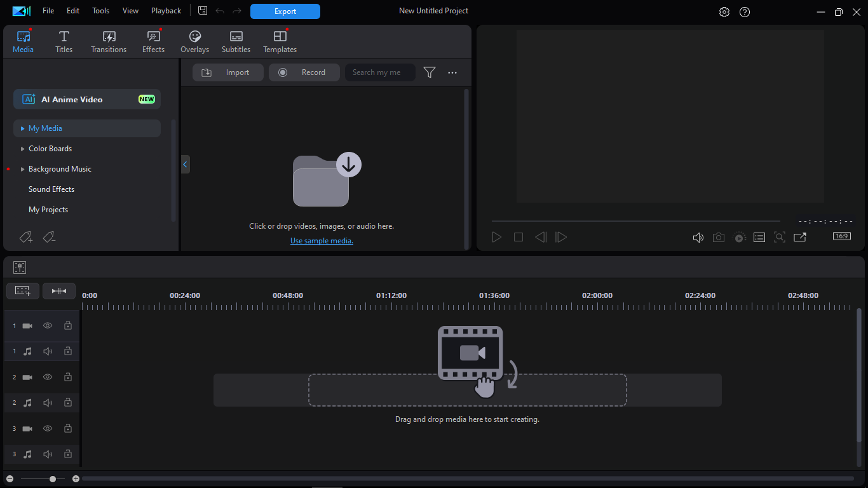Expand the Color Boards tree item
Image resolution: width=868 pixels, height=488 pixels.
[x=23, y=149]
